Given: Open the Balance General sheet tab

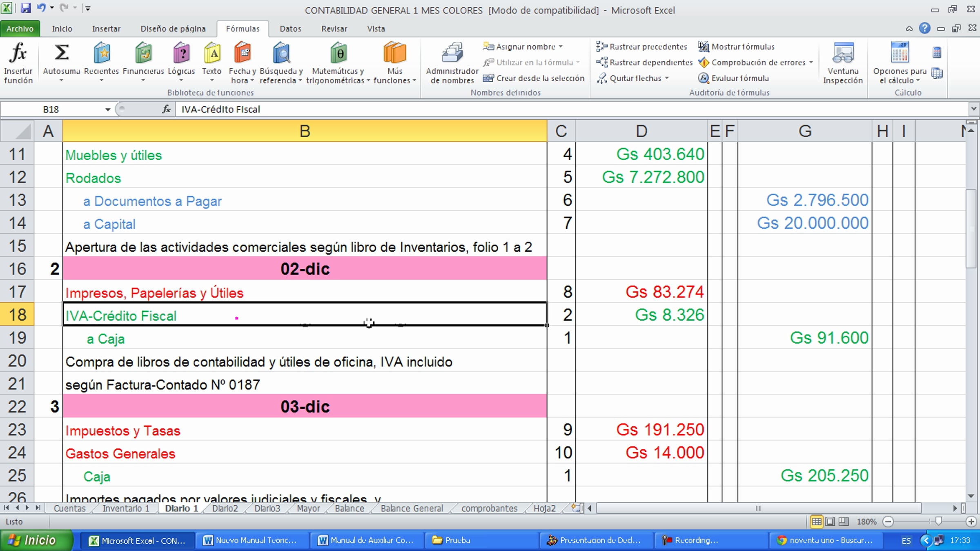Looking at the screenshot, I should pos(412,509).
